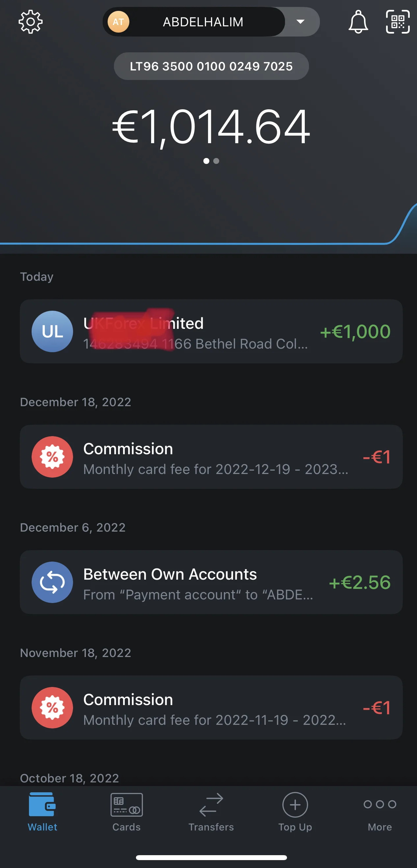Open settings gear icon
The width and height of the screenshot is (417, 868).
coord(30,22)
